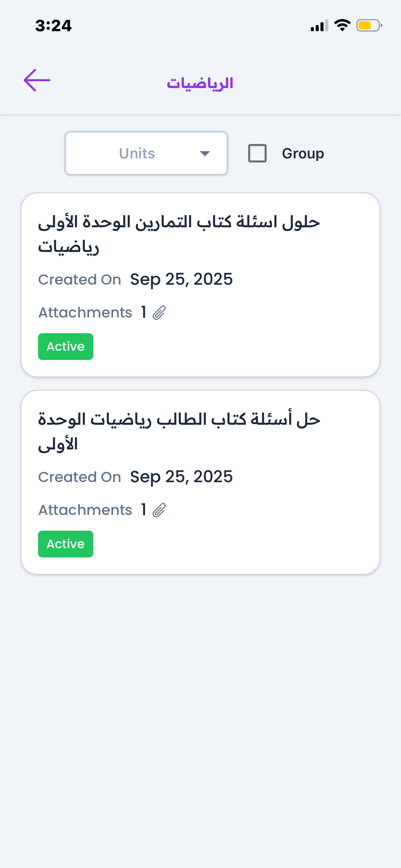Viewport: 401px width, 868px height.
Task: Click the Active badge on first card
Action: 65,347
